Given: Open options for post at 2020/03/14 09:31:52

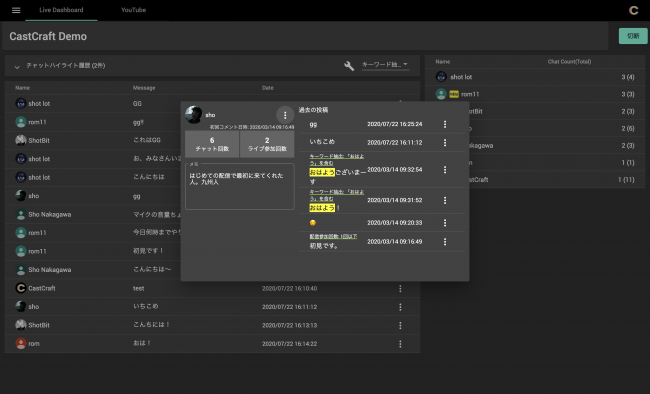Looking at the screenshot, I should click(x=445, y=200).
